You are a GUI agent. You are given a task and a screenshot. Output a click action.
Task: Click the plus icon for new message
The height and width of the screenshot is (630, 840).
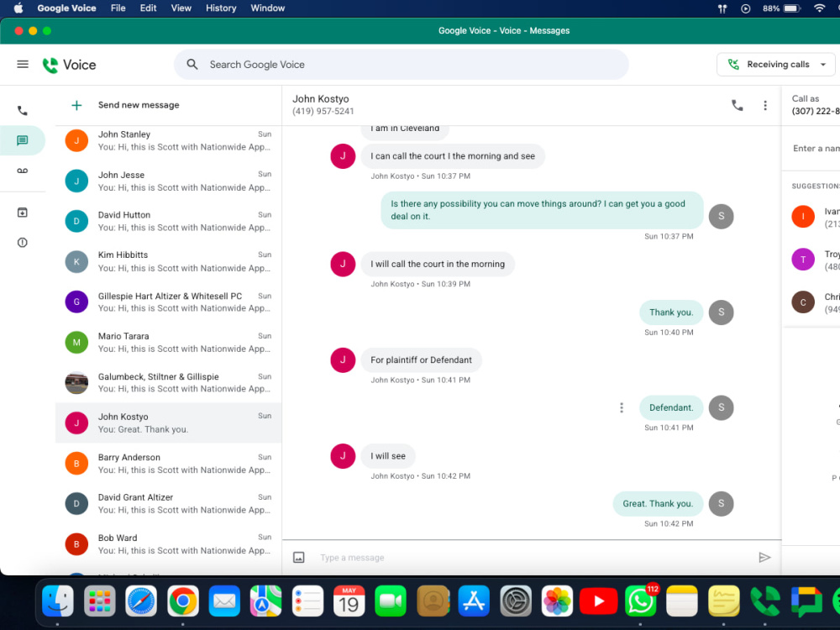tap(76, 105)
